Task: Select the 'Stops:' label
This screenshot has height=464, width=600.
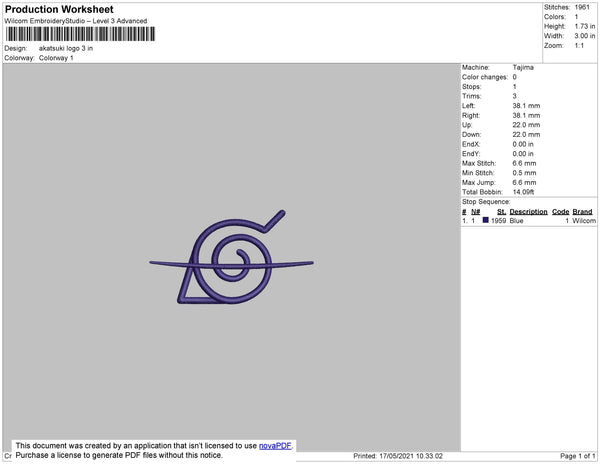Action: 471,86
